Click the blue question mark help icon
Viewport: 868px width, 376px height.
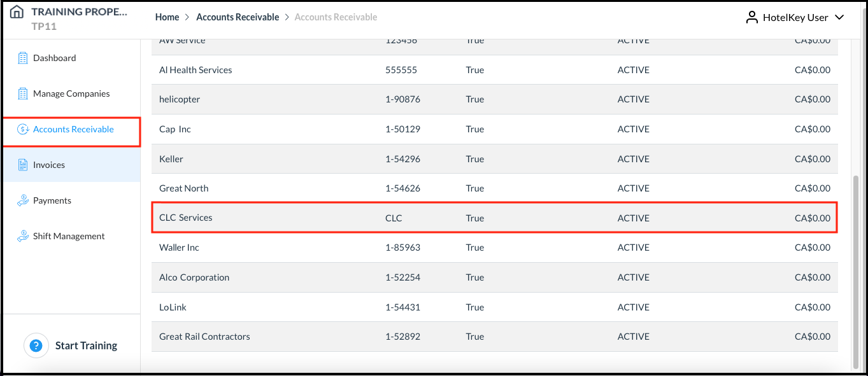[x=36, y=345]
